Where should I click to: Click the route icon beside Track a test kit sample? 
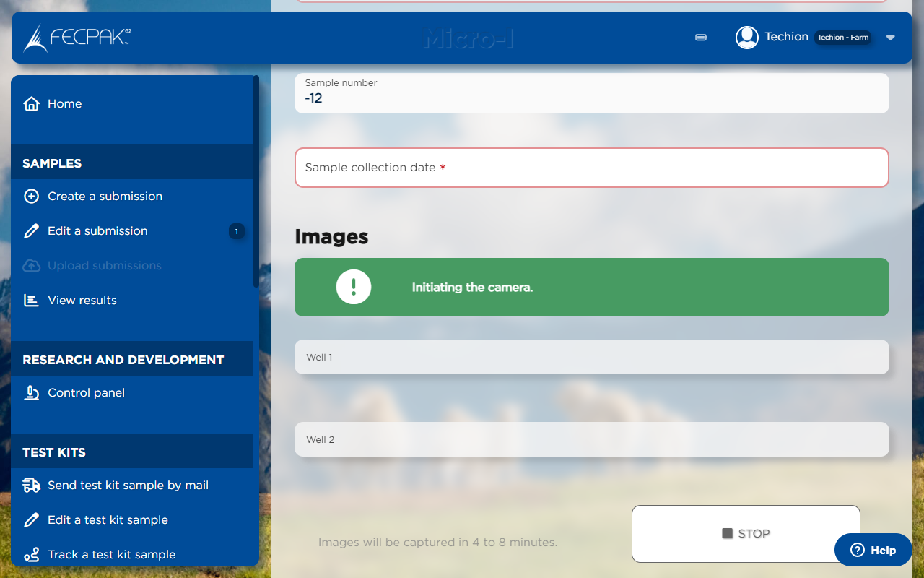(32, 554)
